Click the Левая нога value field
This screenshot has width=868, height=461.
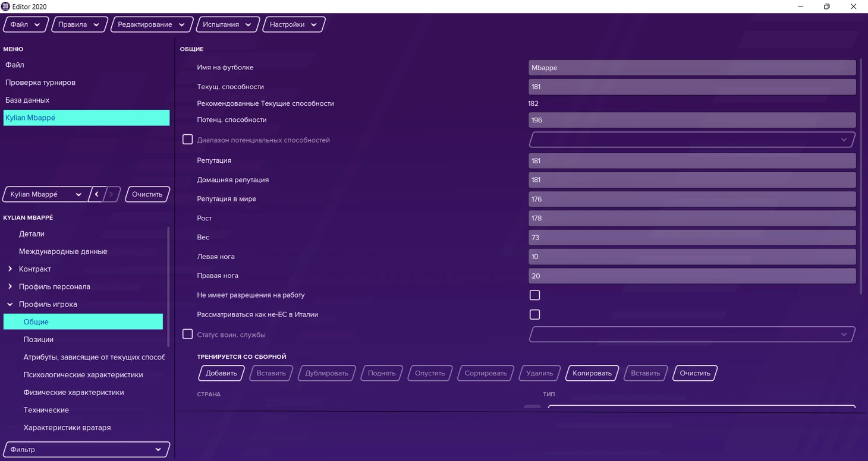(x=692, y=257)
